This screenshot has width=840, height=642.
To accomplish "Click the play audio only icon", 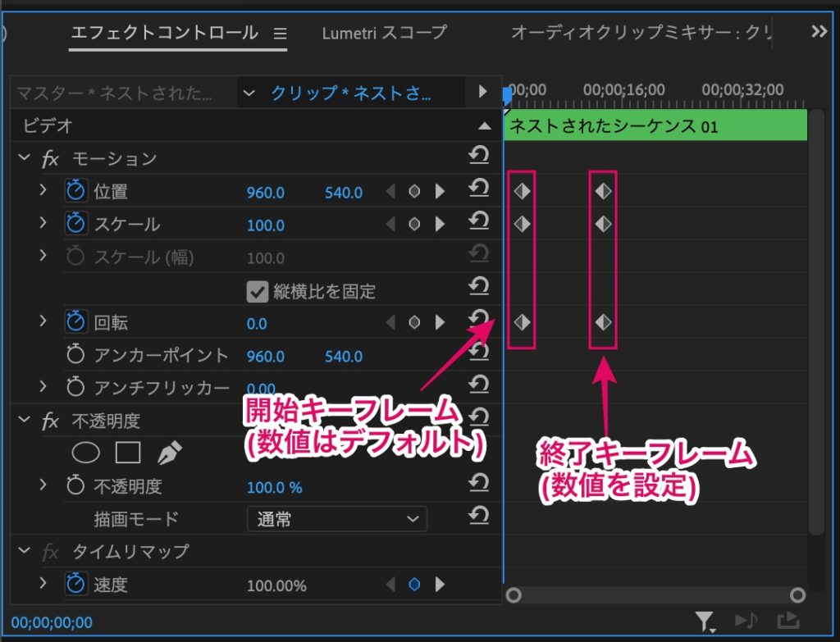I will click(746, 620).
